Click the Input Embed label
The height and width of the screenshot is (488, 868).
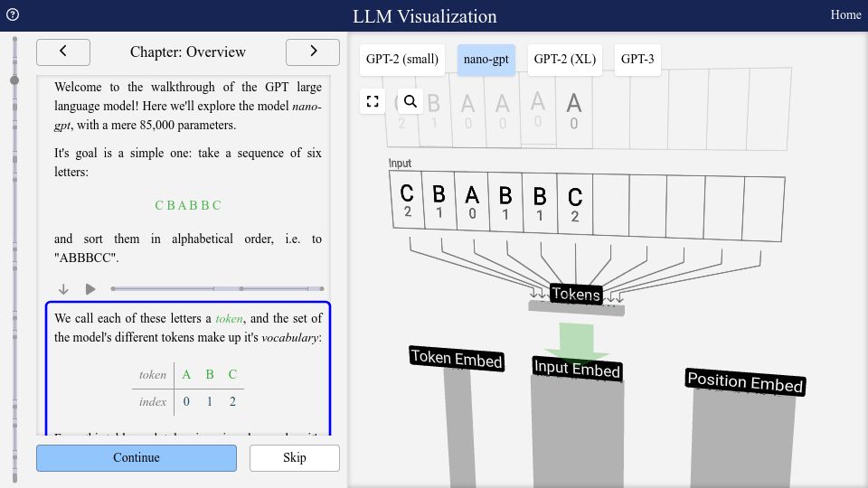(577, 369)
